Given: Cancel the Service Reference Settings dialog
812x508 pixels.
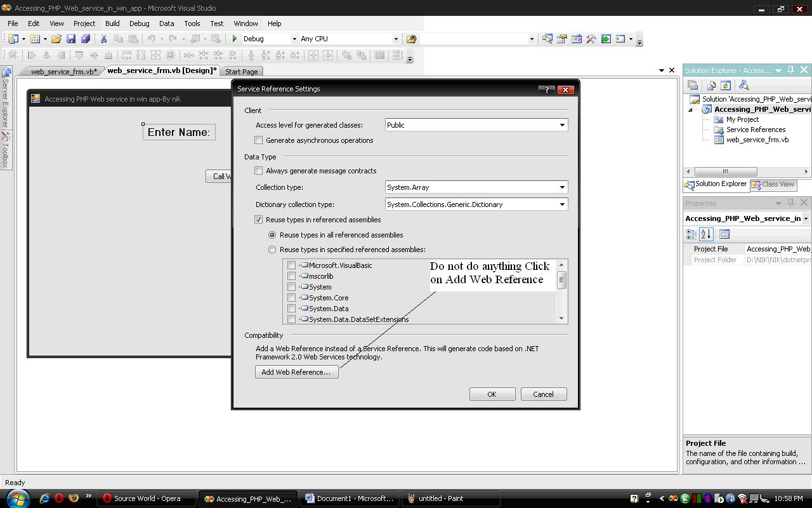Looking at the screenshot, I should tap(543, 394).
